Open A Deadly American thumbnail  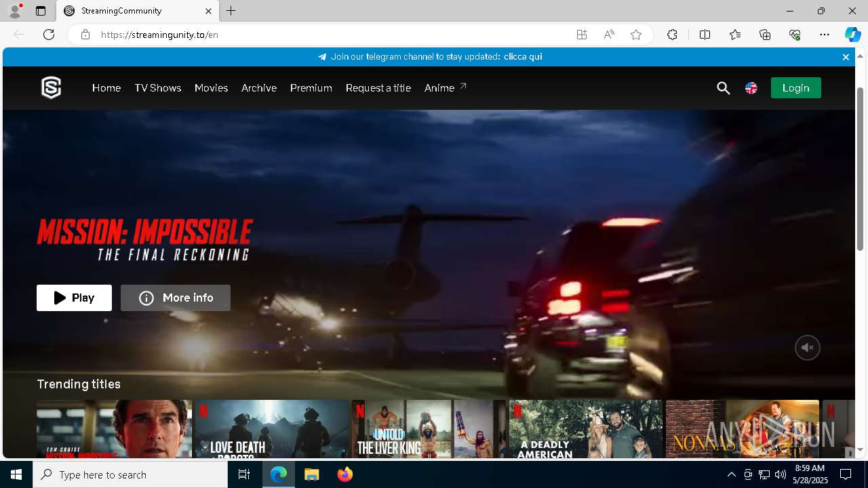tap(586, 429)
